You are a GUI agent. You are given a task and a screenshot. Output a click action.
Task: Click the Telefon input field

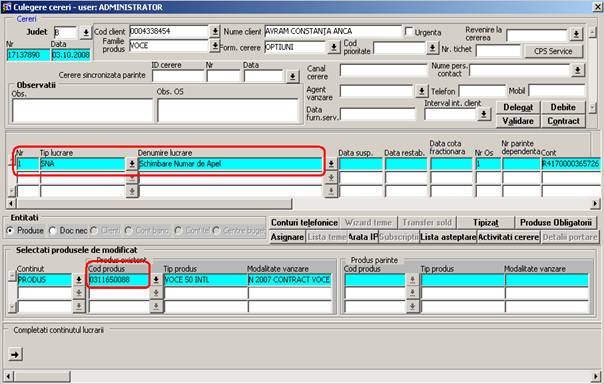[x=482, y=91]
